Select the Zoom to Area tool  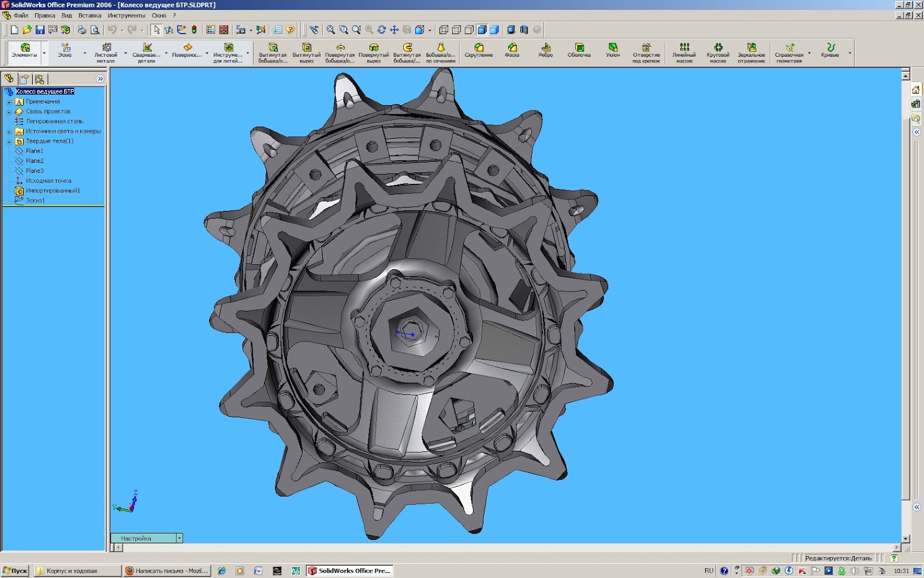(344, 29)
